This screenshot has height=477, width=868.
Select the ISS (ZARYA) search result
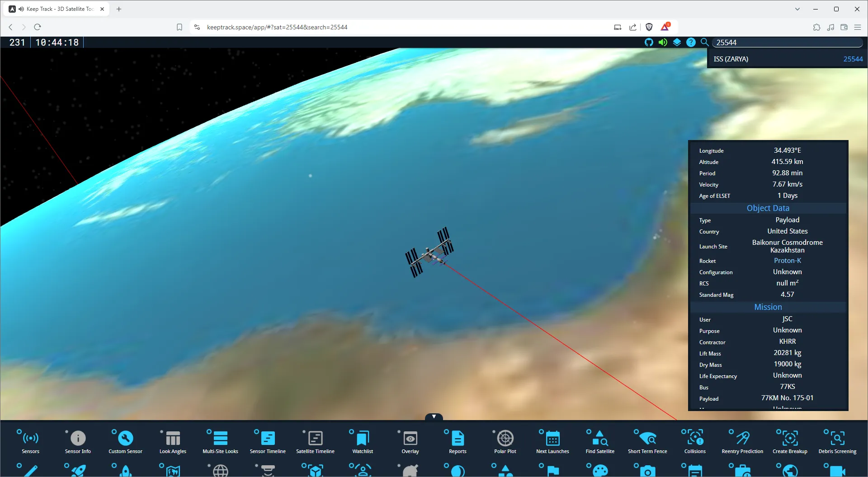pyautogui.click(x=787, y=59)
